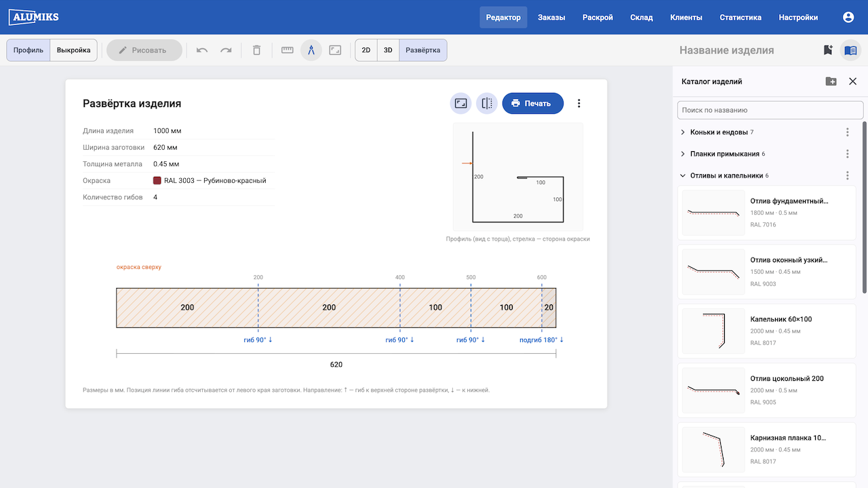Close the Каталог изделий panel

tap(853, 81)
